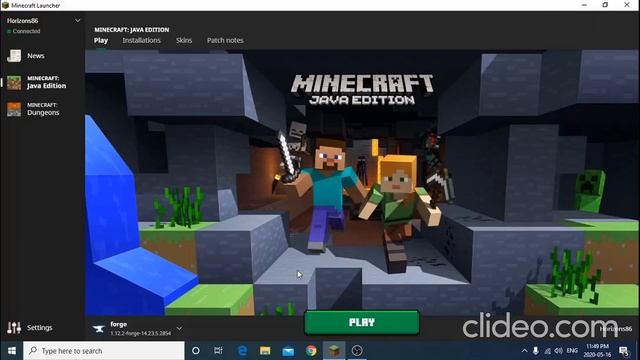This screenshot has width=640, height=360.
Task: Click the forge anvil installation icon
Action: coord(98,328)
